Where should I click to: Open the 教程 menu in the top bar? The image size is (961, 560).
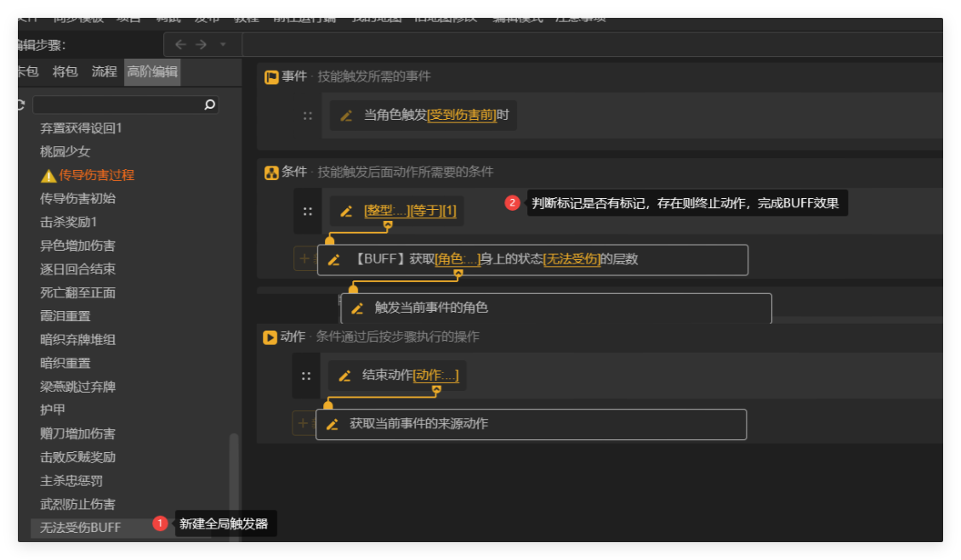[247, 15]
